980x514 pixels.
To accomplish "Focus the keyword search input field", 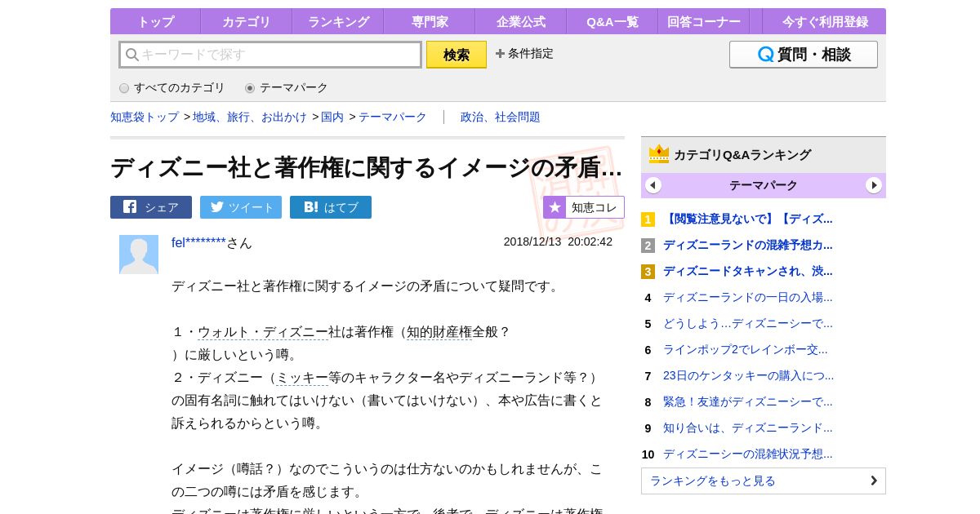I will point(270,55).
